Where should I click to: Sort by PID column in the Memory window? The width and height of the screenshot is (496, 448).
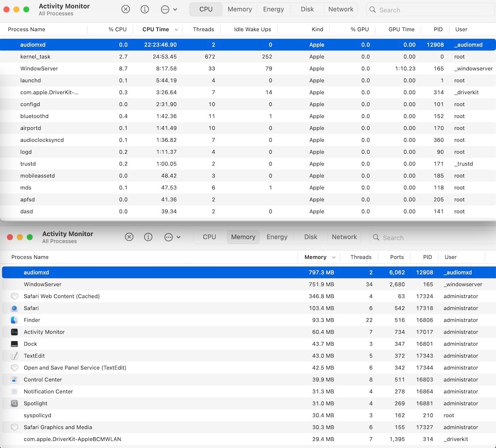(425, 257)
